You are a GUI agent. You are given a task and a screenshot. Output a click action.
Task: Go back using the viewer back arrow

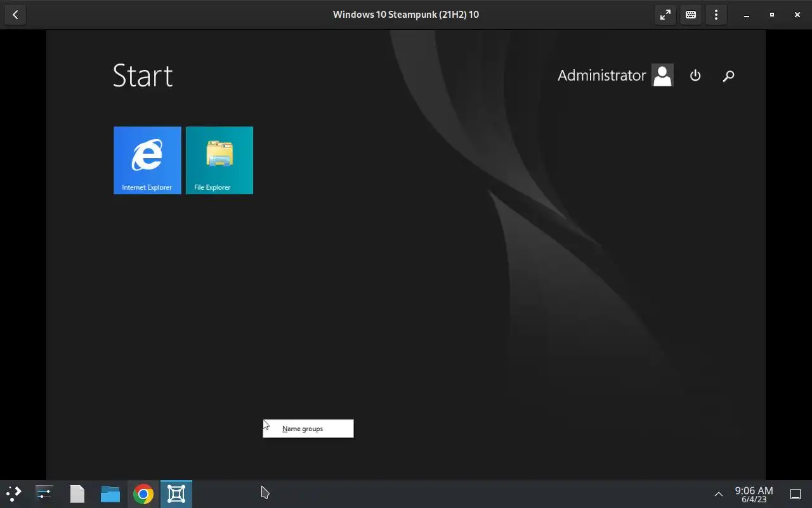pos(15,15)
